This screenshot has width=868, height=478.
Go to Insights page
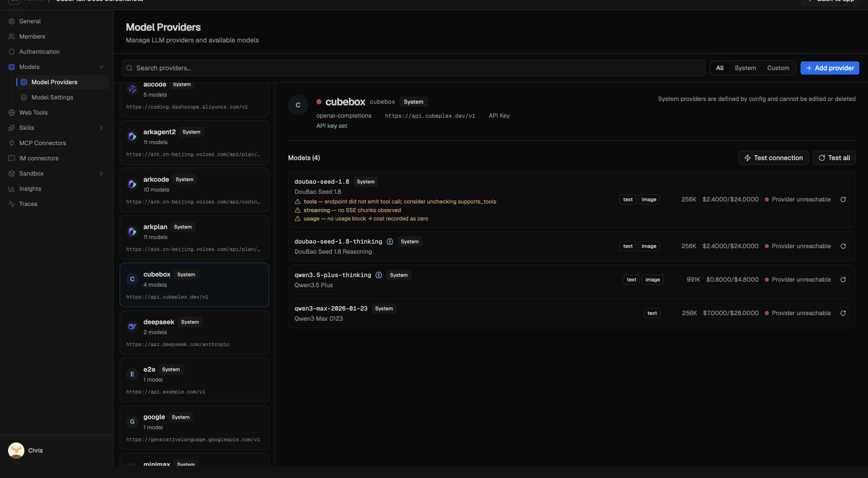pos(56,189)
